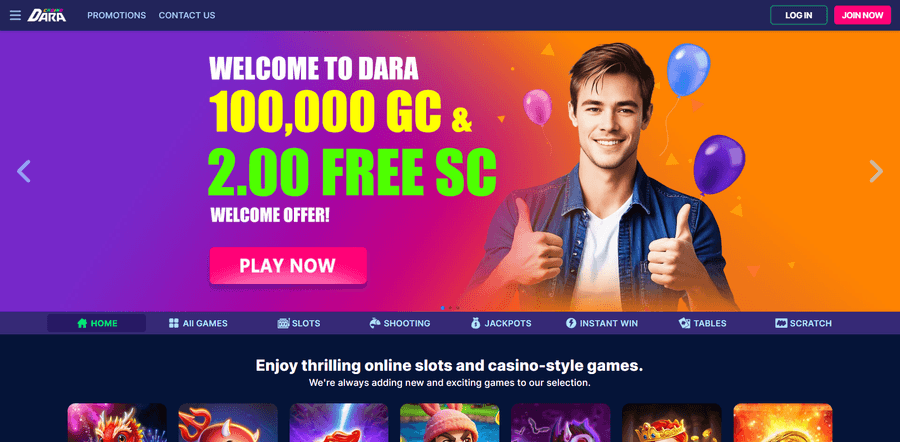Open the Contact Us menu item

[187, 15]
